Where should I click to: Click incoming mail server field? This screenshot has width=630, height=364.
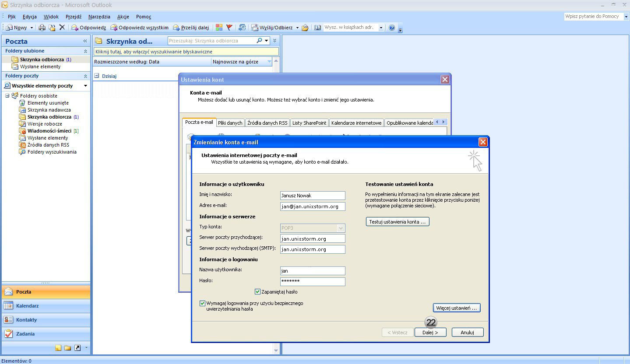313,238
